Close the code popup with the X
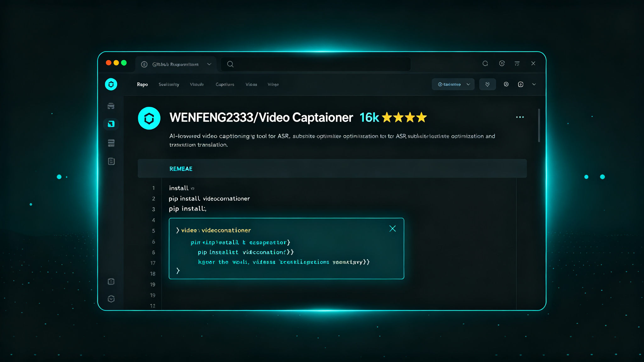Image resolution: width=644 pixels, height=362 pixels. click(392, 228)
